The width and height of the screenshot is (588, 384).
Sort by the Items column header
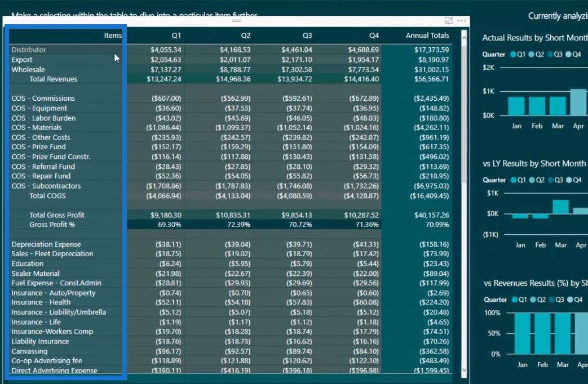click(x=113, y=35)
